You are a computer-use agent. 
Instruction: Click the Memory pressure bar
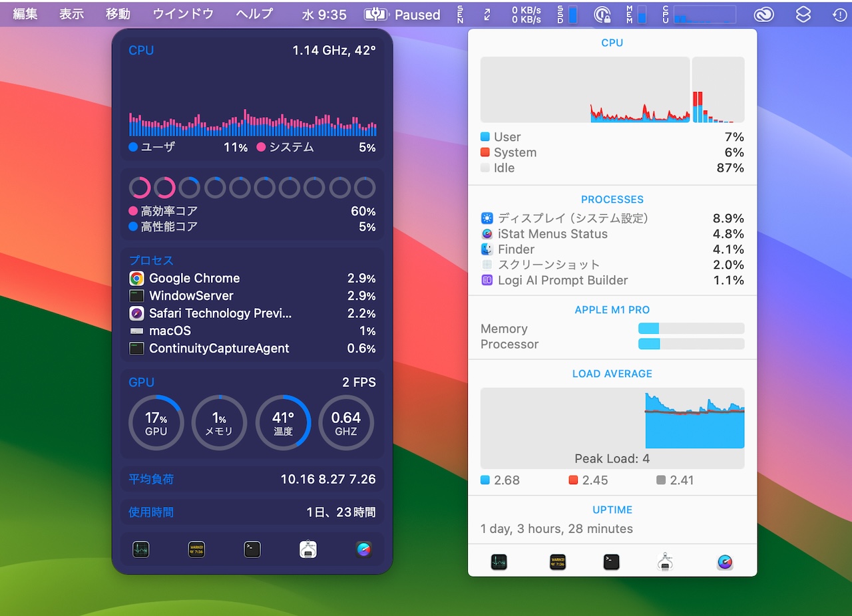pos(691,329)
